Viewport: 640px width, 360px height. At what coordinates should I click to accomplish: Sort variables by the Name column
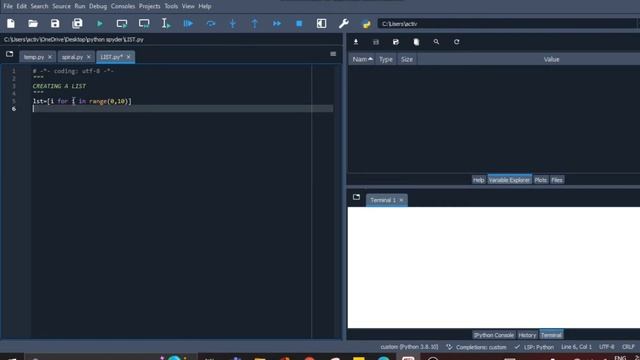click(362, 60)
